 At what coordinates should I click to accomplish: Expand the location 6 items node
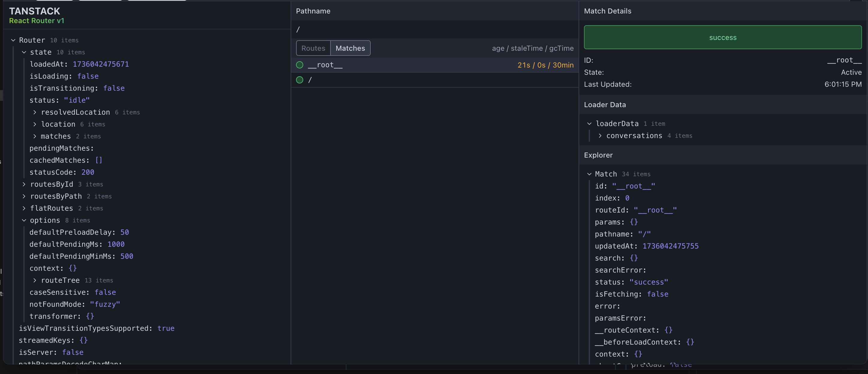35,125
